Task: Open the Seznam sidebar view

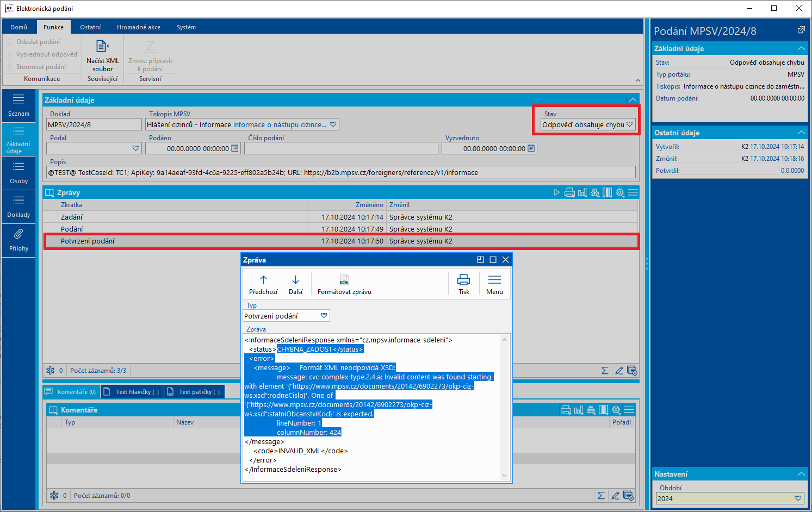Action: pyautogui.click(x=18, y=105)
